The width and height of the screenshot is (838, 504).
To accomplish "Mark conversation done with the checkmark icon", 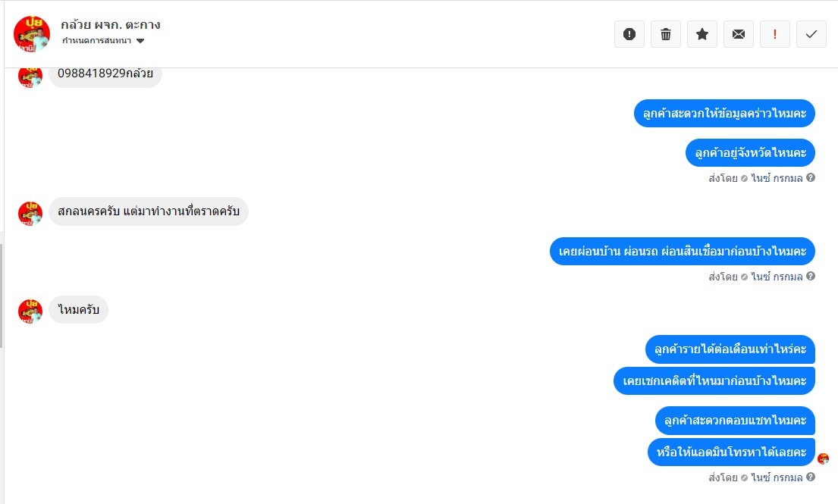I will coord(811,34).
